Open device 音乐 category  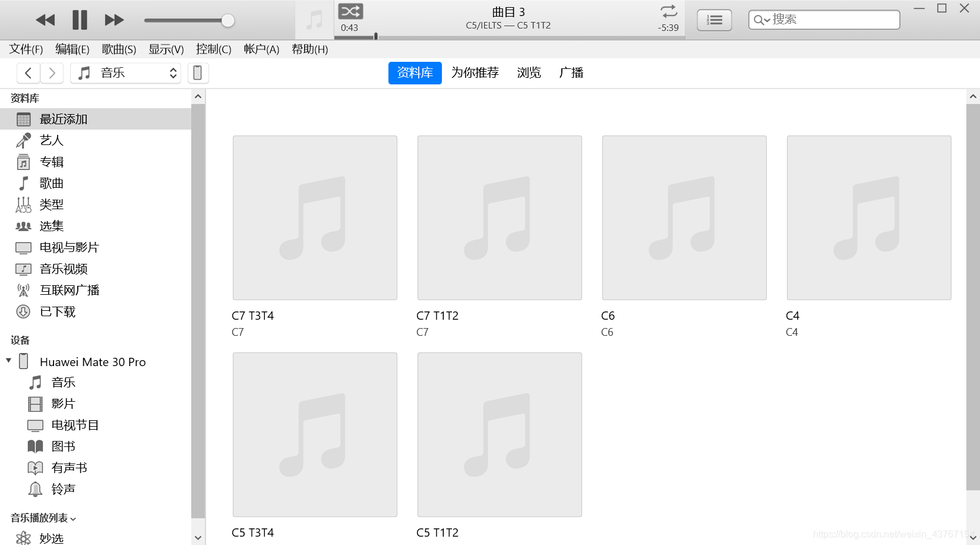(x=96, y=382)
